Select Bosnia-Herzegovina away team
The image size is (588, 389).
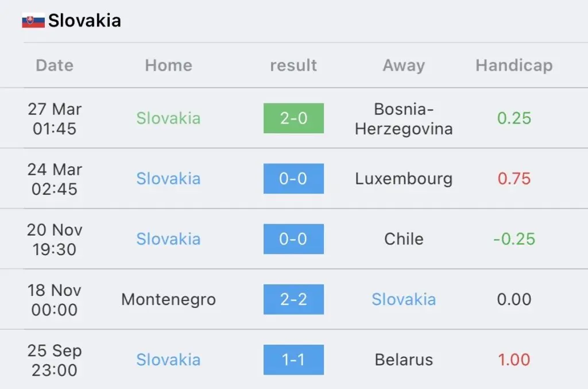pyautogui.click(x=404, y=119)
